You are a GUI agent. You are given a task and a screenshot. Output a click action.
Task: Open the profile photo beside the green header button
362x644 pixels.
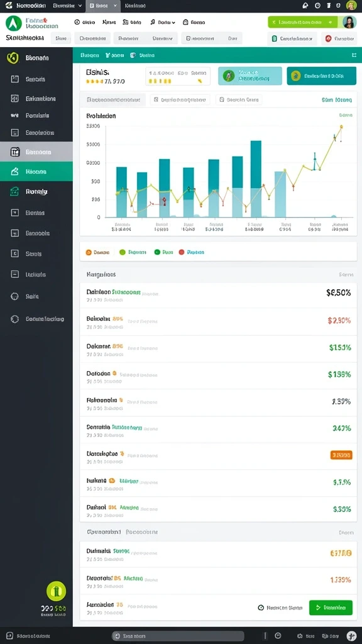pyautogui.click(x=349, y=22)
